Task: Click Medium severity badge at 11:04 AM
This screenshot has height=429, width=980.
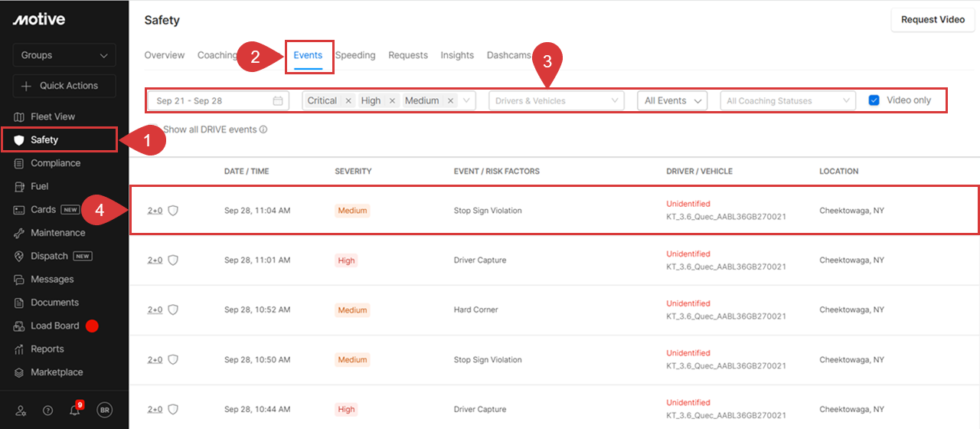Action: (x=352, y=211)
